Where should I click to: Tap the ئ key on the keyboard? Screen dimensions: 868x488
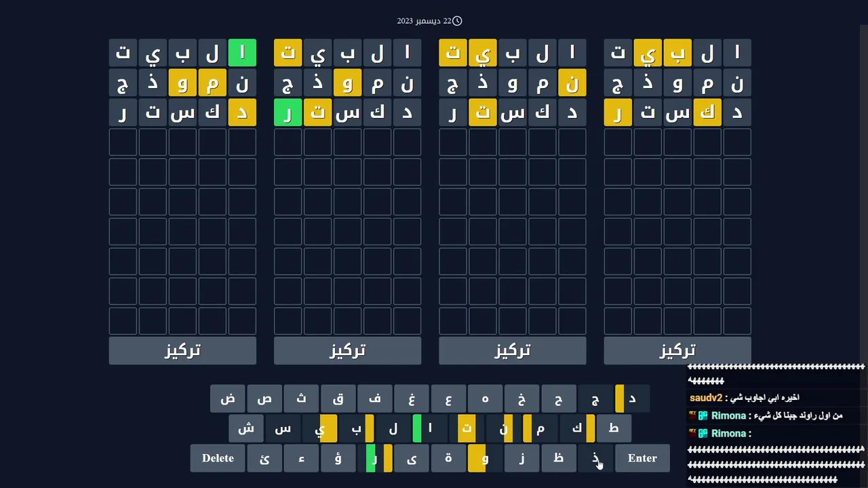coord(264,458)
